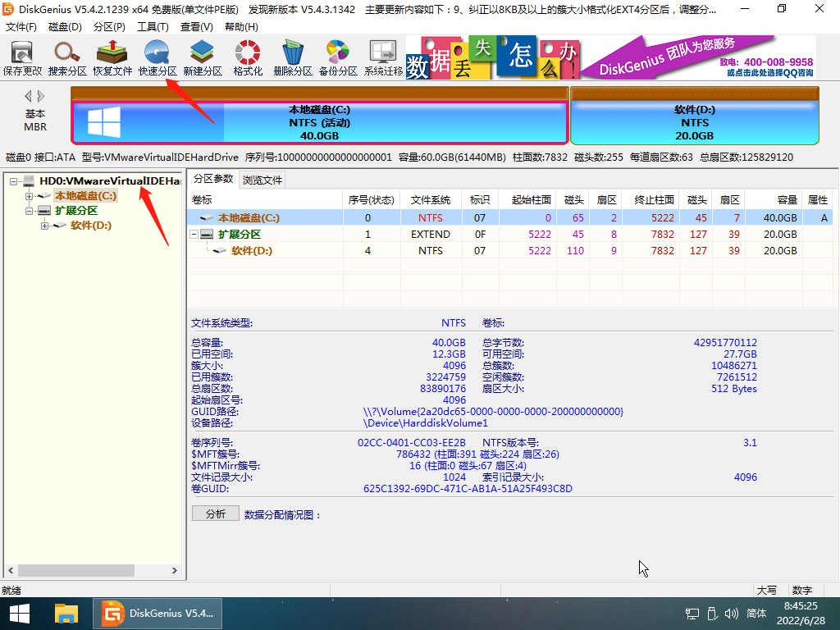This screenshot has width=840, height=630.
Task: Click the 保存更改 (Save Changes) icon
Action: click(x=21, y=56)
